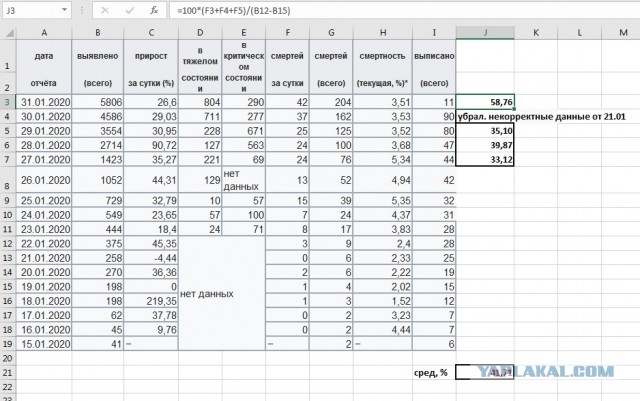Screen dimensions: 640x401
Task: Click the value 1423 in column B
Action: [98, 159]
